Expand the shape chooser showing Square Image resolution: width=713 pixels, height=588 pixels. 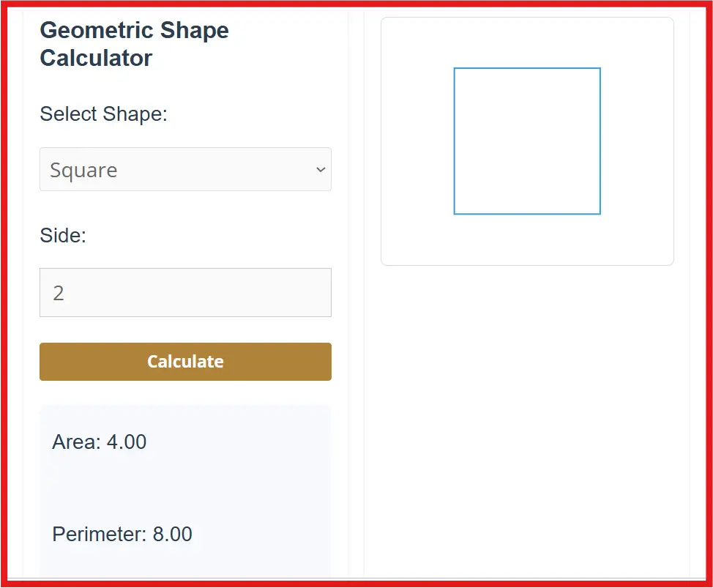(185, 169)
